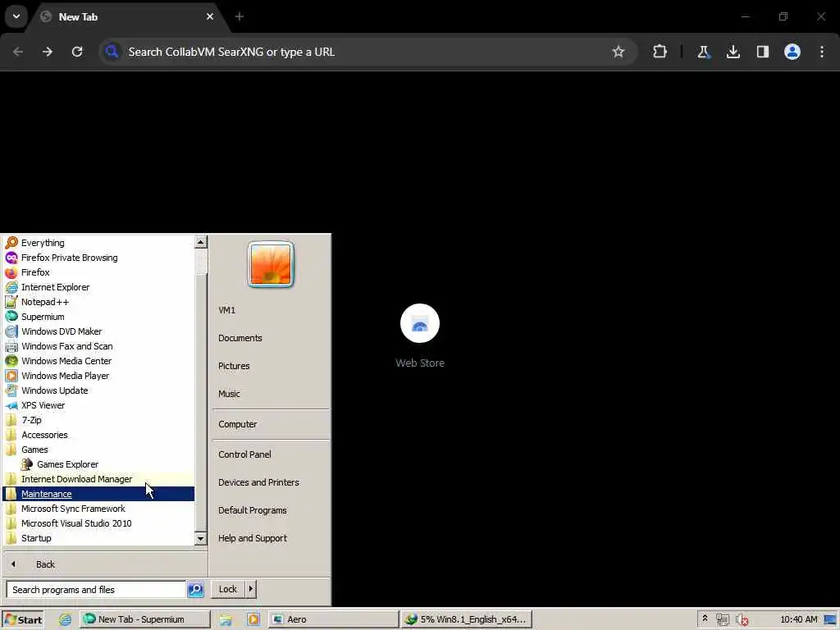
Task: Open Internet Explorer from programs list
Action: pyautogui.click(x=98, y=287)
